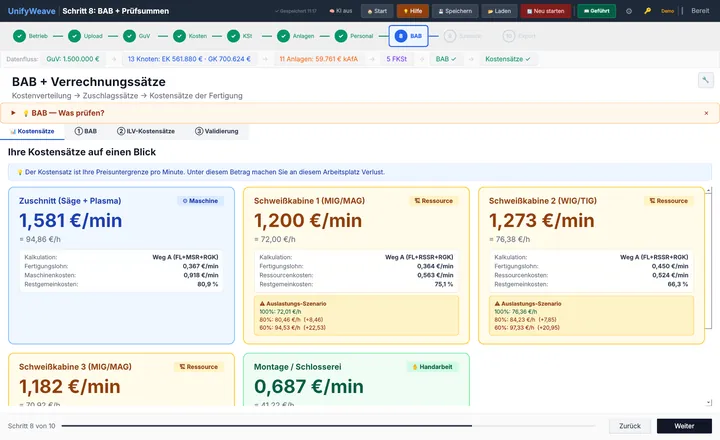Toggle the KI aus switch
720x440 pixels.
pos(341,11)
